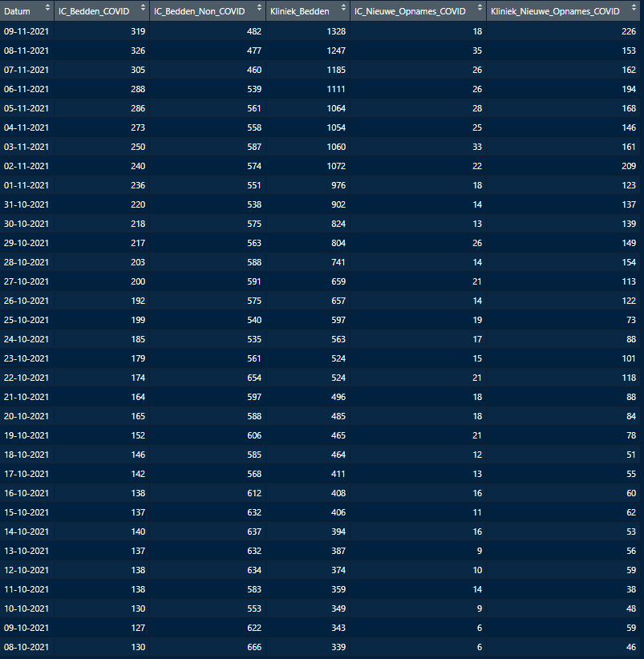This screenshot has height=659, width=644.
Task: Click the Kliniek_Nieuwe_Opnames_COVID header label
Action: (555, 11)
